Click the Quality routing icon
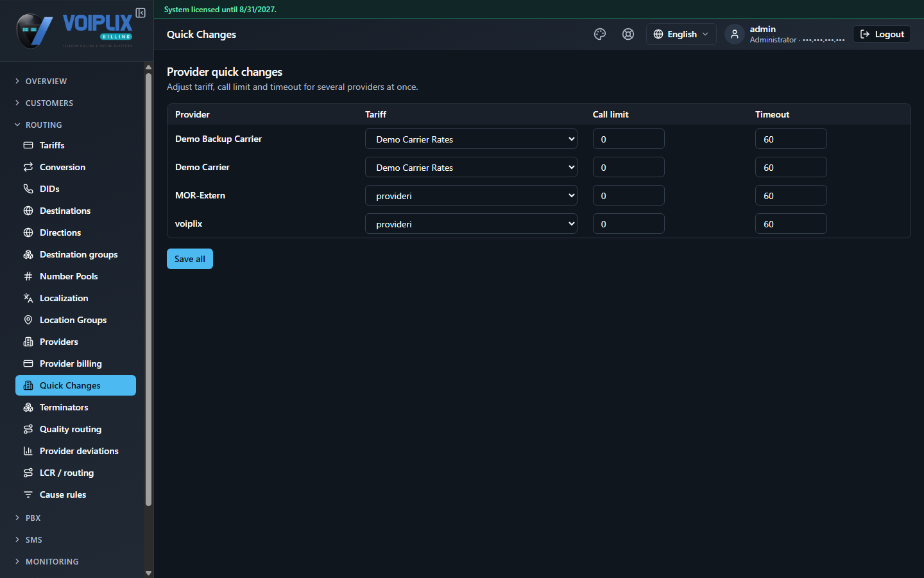This screenshot has height=578, width=924. coord(28,429)
